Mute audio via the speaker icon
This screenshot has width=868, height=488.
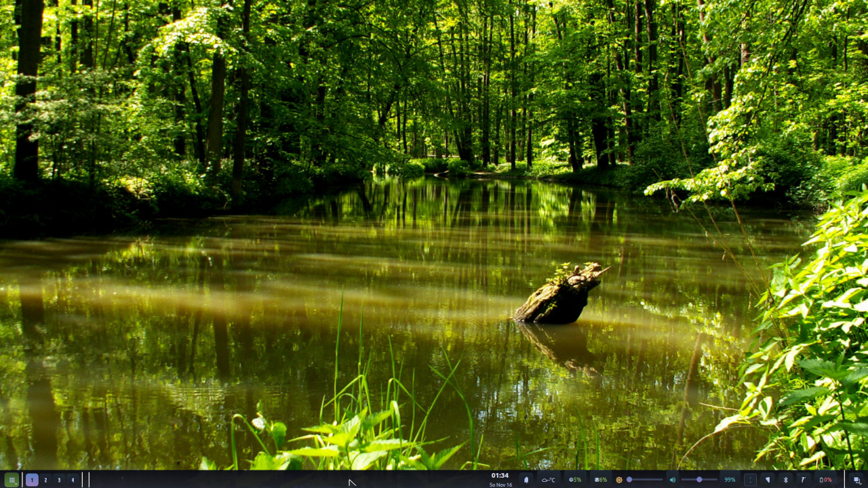[672, 480]
